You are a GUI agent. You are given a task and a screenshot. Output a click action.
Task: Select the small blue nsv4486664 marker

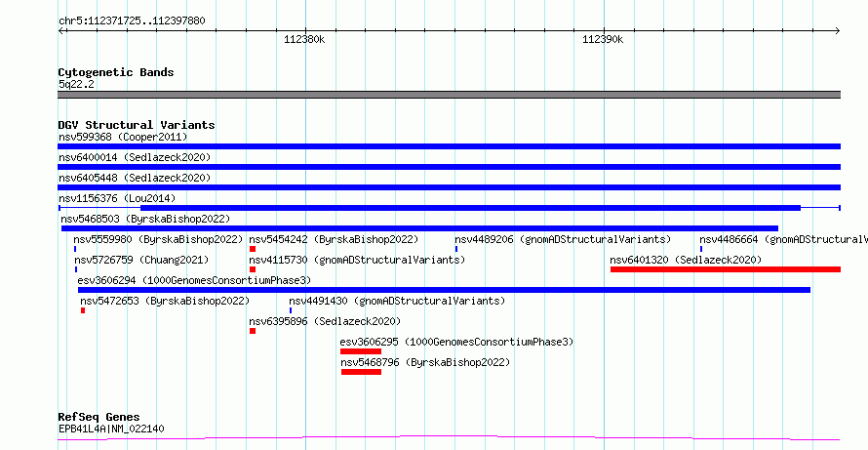(x=701, y=249)
